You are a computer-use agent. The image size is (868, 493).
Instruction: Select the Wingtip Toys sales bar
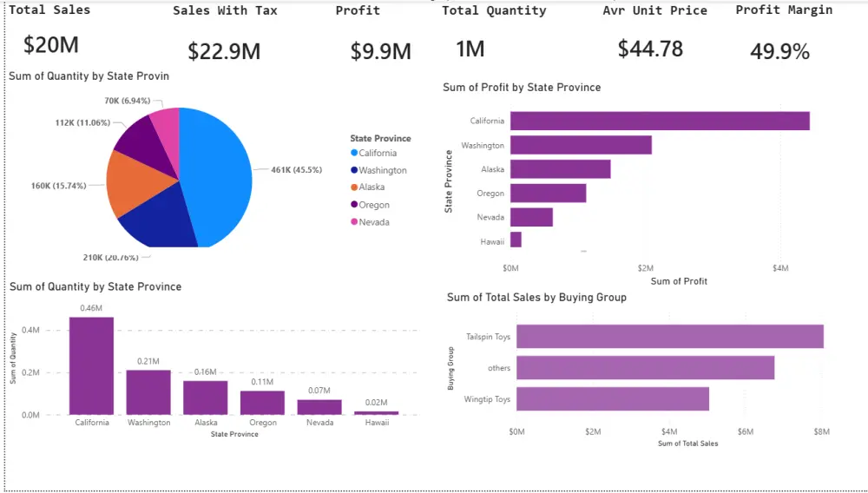pos(613,399)
